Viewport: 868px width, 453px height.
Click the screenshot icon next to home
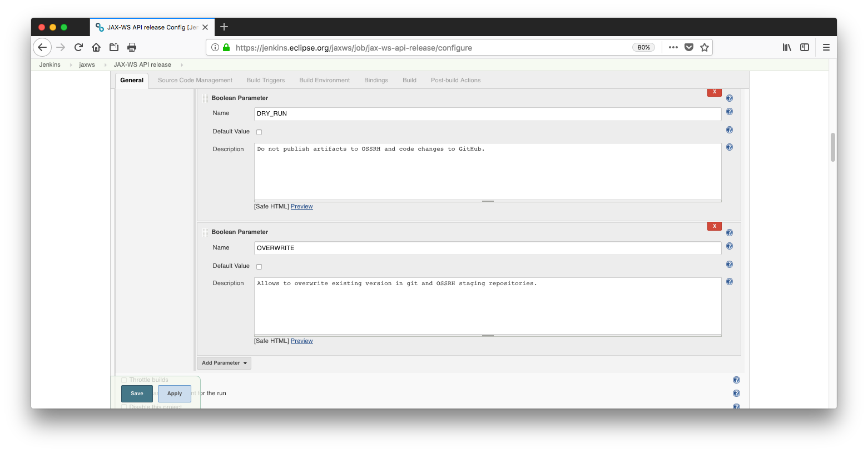point(114,47)
